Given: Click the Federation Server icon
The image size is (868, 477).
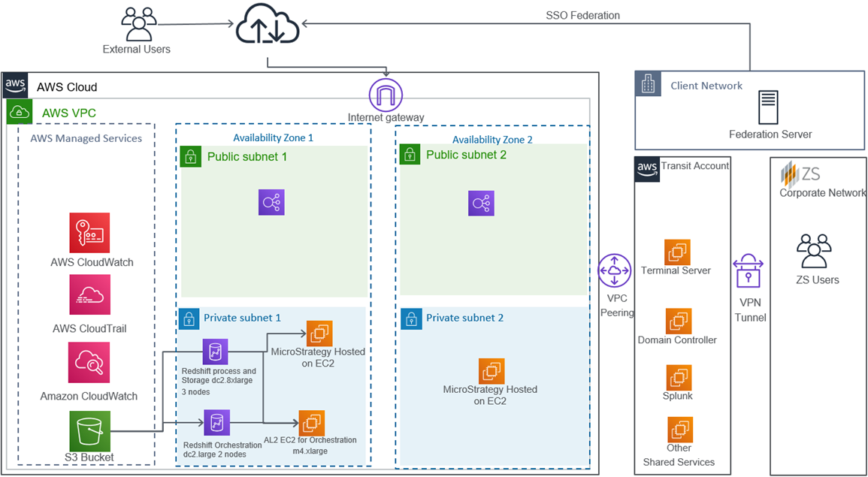Looking at the screenshot, I should pos(770,108).
